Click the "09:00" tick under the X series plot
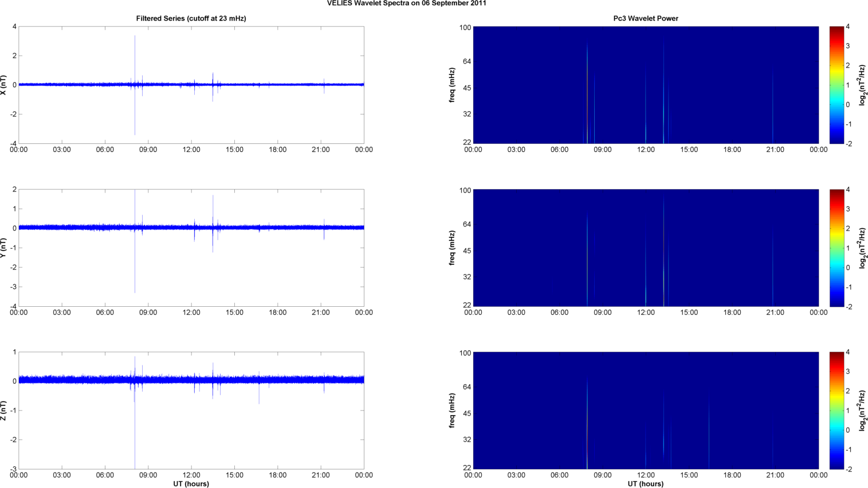The height and width of the screenshot is (488, 868). point(148,150)
